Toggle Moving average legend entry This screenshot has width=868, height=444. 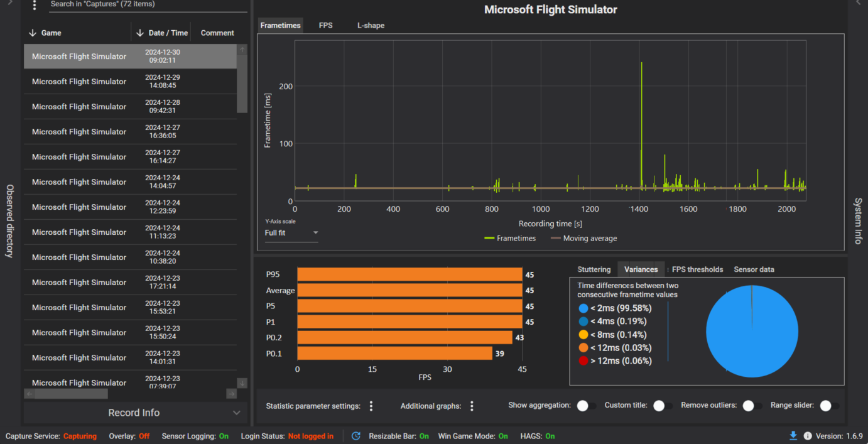[x=583, y=239]
